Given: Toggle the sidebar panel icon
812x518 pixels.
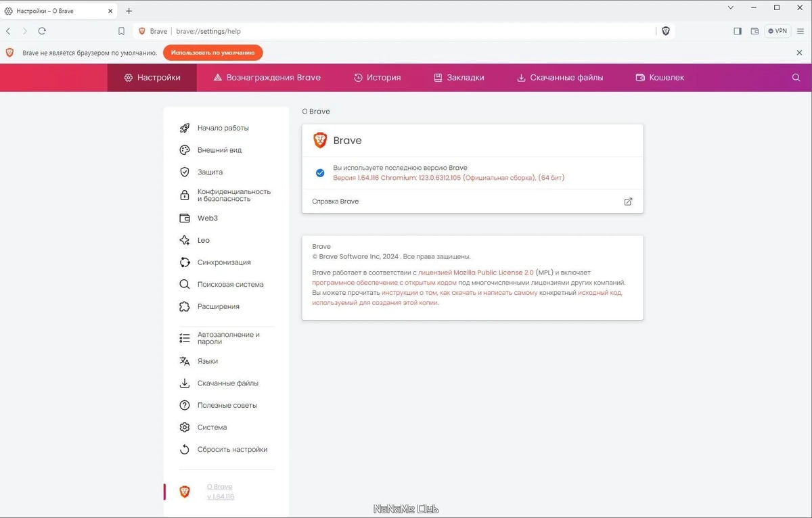Looking at the screenshot, I should click(738, 31).
